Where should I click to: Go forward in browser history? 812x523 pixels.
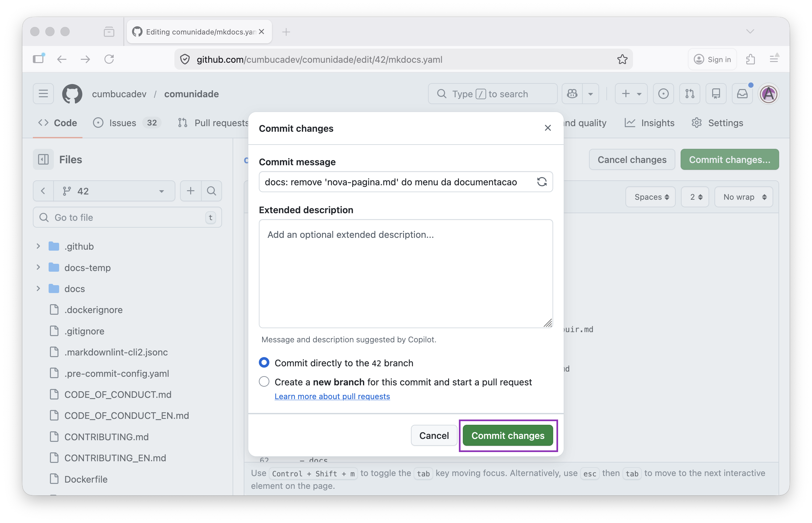[85, 59]
